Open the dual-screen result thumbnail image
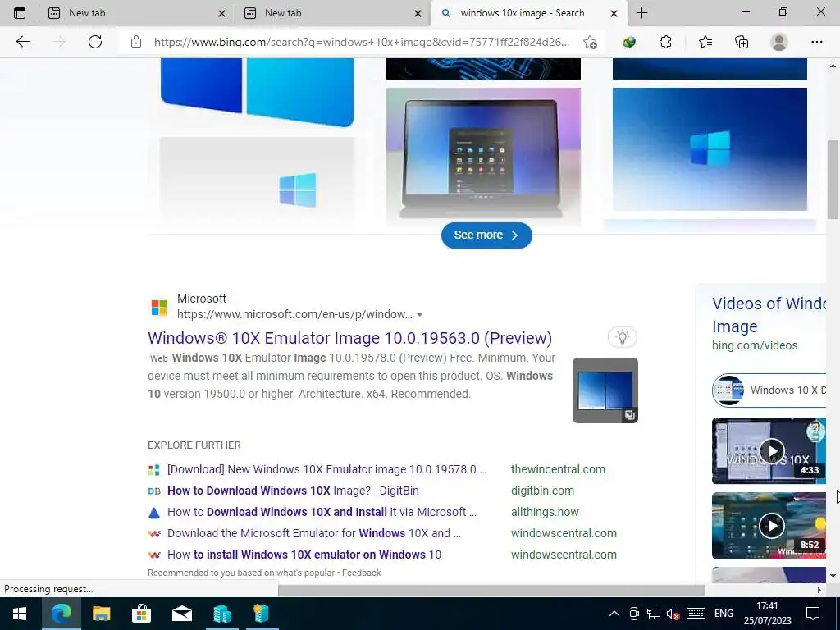The height and width of the screenshot is (630, 840). click(605, 390)
